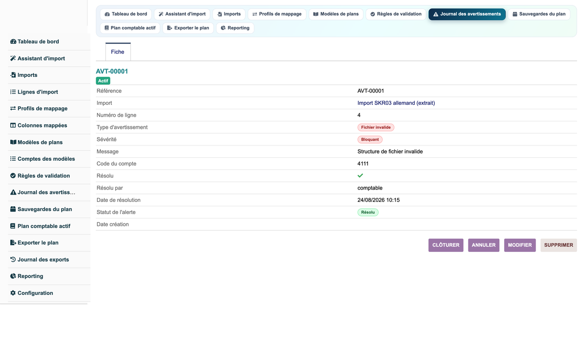Viewport: 588px width, 364px height.
Task: Click the check icon in top Règles de validation button
Action: (x=373, y=14)
